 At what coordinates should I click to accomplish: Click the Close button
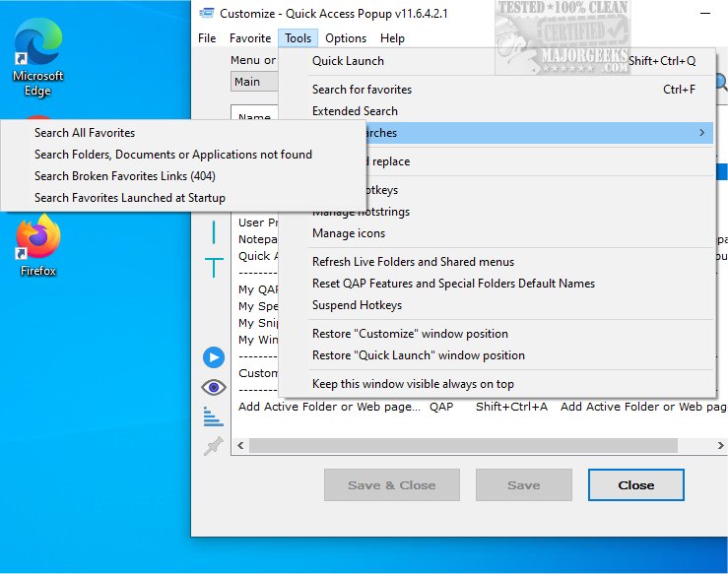coord(635,485)
